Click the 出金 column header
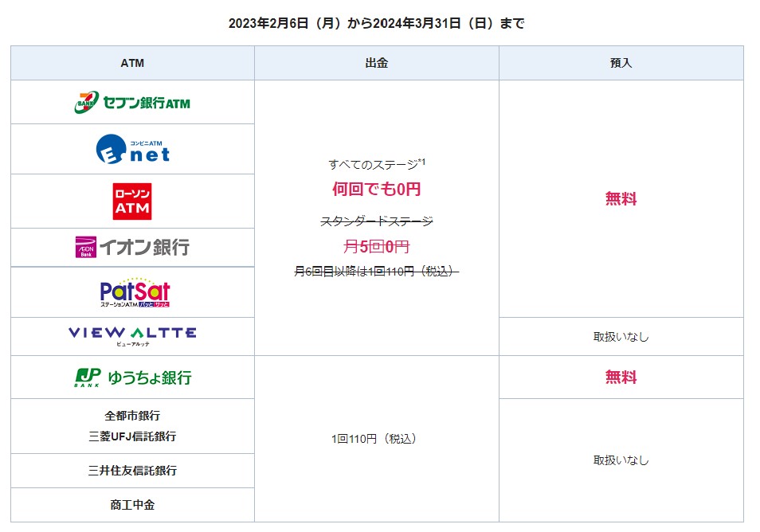The image size is (760, 532). pyautogui.click(x=377, y=63)
